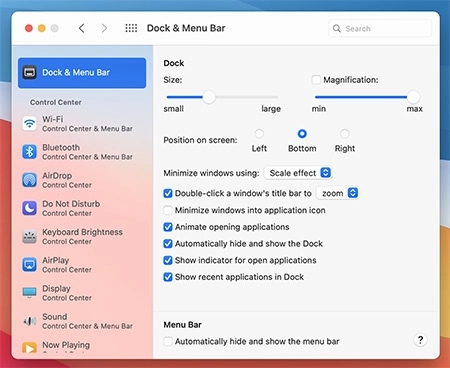The width and height of the screenshot is (450, 368).
Task: Select the Dock & Menu Bar sidebar entry
Action: pos(82,73)
